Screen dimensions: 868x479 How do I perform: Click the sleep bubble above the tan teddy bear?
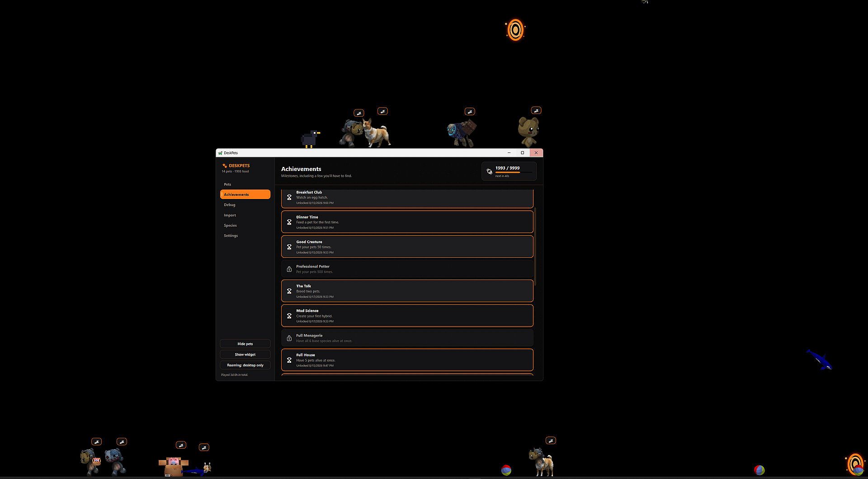[x=536, y=110]
